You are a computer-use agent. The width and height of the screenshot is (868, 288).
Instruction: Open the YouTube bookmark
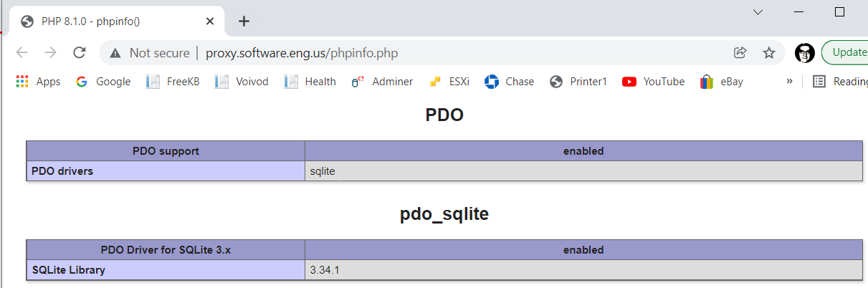click(x=653, y=82)
